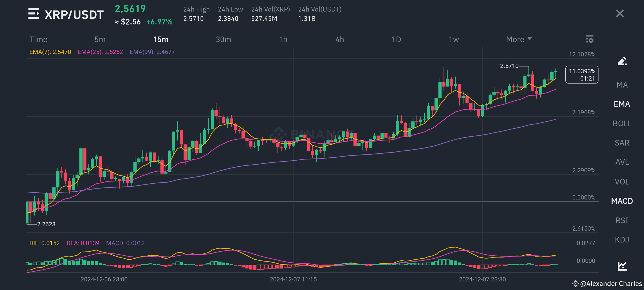Select the AVL overlay
This screenshot has height=290, width=644.
point(622,162)
